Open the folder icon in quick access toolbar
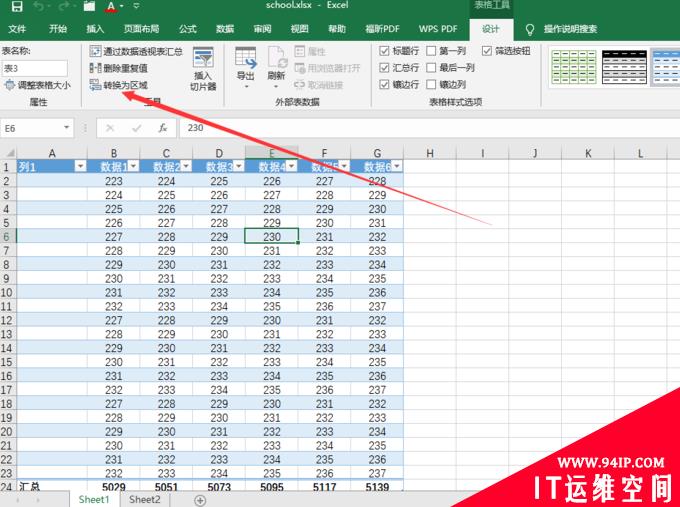680x507 pixels. point(89,6)
